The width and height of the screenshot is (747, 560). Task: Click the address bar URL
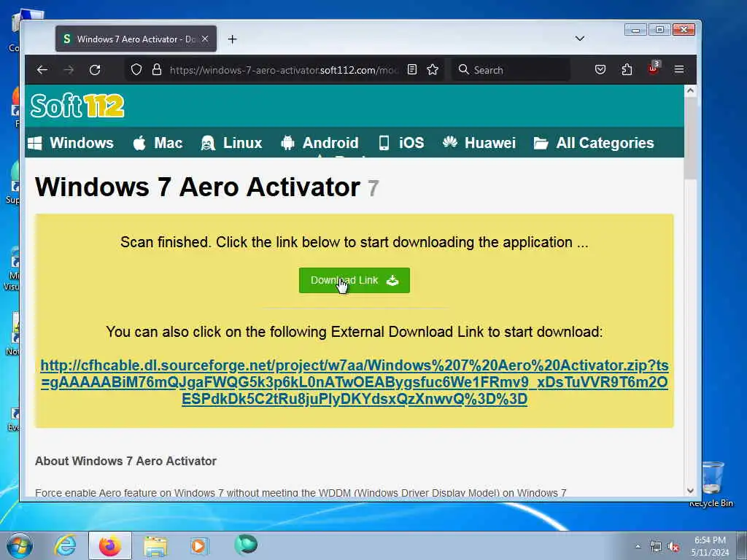(284, 70)
